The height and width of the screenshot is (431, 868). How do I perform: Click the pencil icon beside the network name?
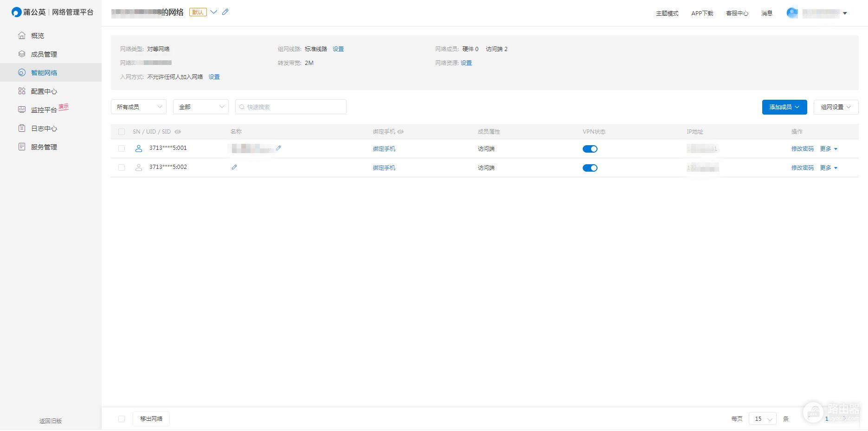225,12
